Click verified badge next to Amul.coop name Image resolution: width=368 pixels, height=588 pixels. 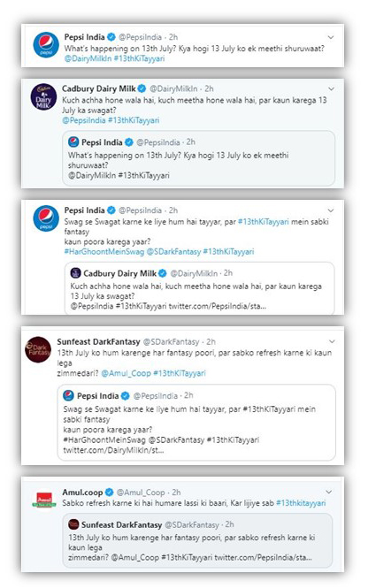(109, 492)
